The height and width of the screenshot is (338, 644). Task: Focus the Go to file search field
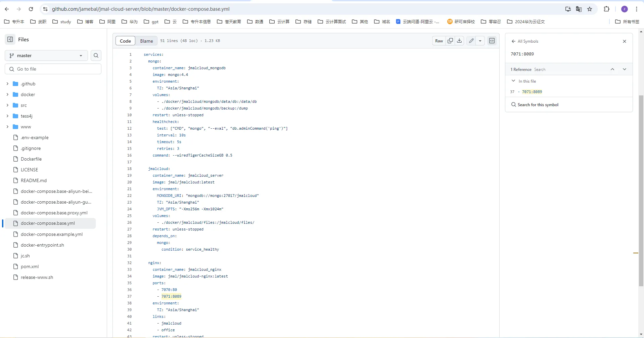tap(53, 69)
